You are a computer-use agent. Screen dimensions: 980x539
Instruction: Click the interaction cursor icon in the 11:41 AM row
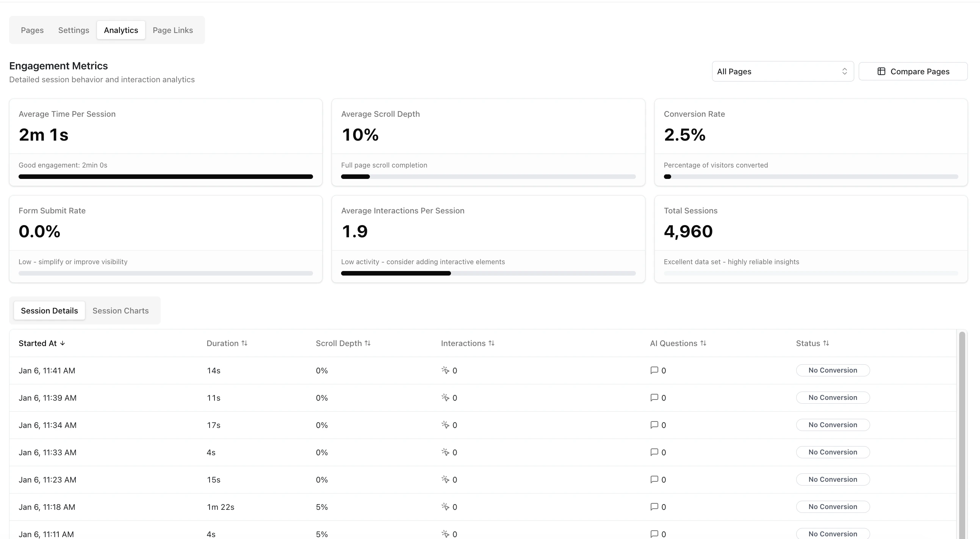[x=445, y=370]
